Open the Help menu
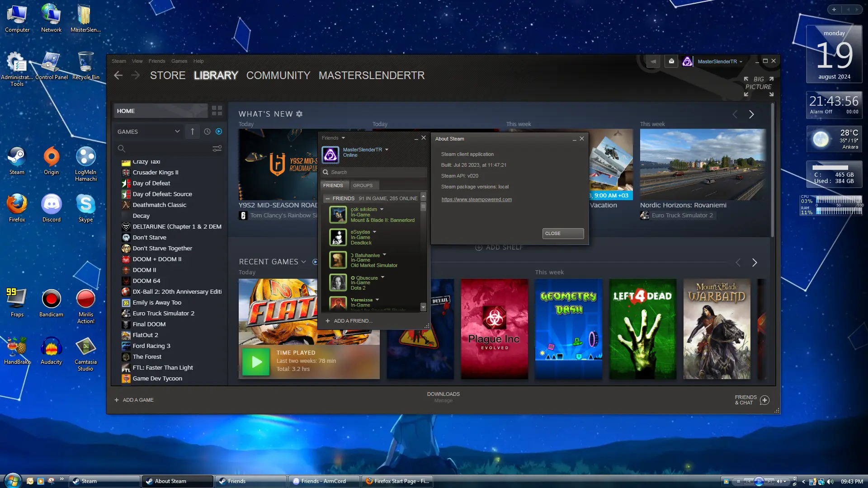The width and height of the screenshot is (868, 488). pos(198,61)
